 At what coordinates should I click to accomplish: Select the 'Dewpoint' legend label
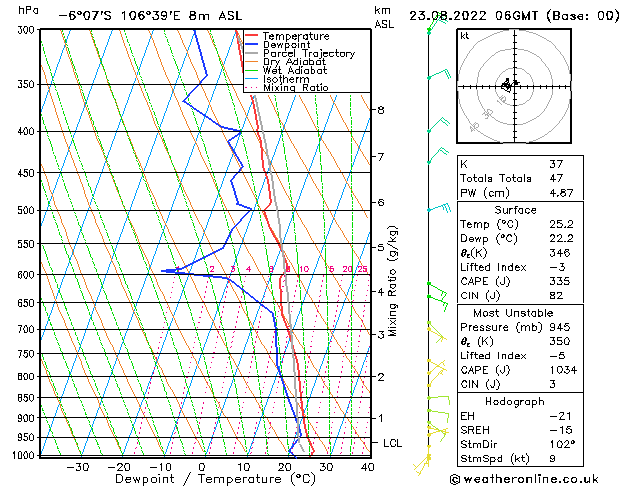[x=287, y=45]
